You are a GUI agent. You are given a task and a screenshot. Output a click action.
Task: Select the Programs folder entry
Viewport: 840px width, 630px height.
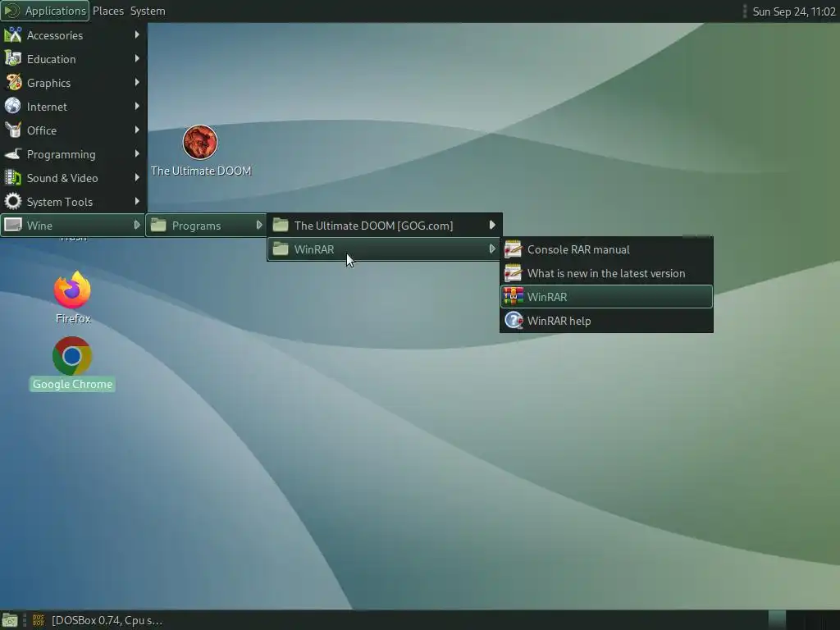tap(206, 226)
